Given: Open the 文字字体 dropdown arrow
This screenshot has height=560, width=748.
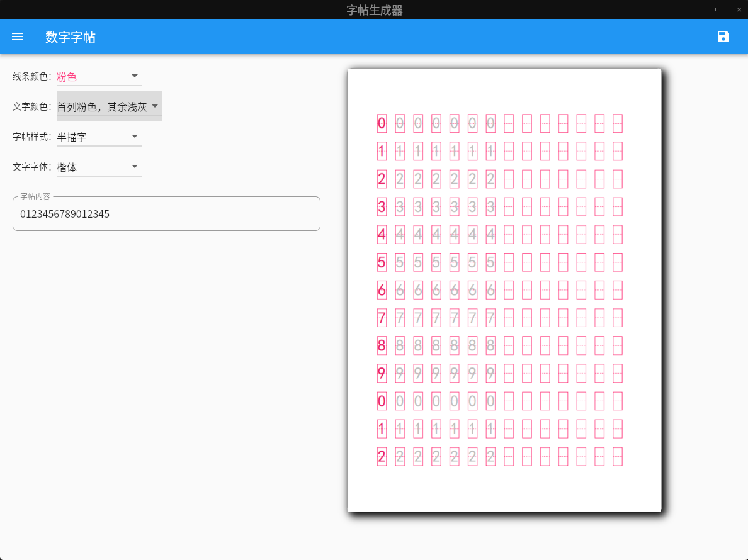Looking at the screenshot, I should point(134,167).
